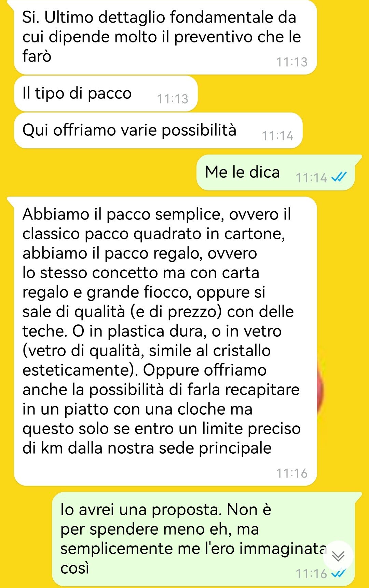
Task: Tap the 11:16 timestamp on the last green message
Action: pos(311,573)
